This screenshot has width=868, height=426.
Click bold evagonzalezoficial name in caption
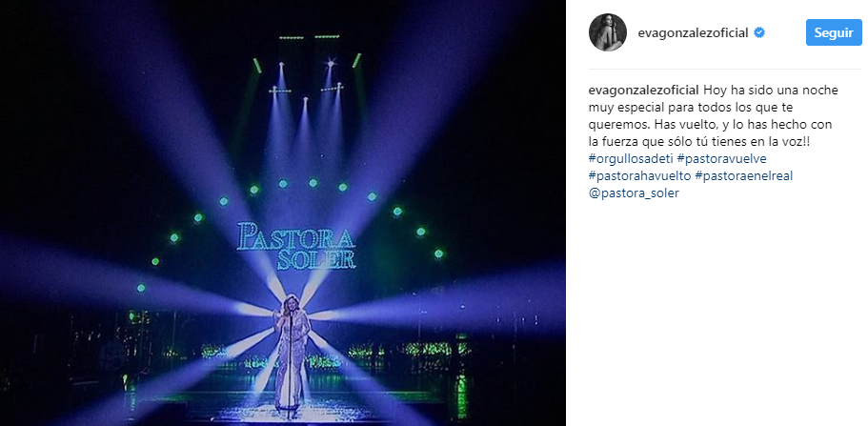pyautogui.click(x=644, y=91)
